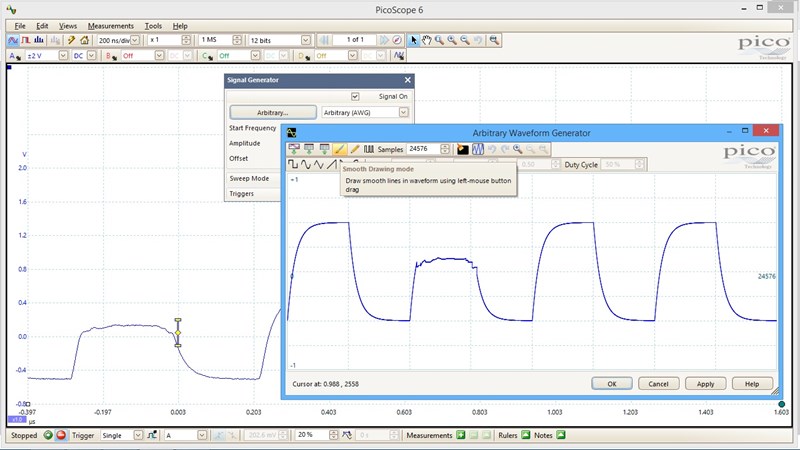Open Channel C Off range dropdown
800x450 pixels.
point(255,56)
